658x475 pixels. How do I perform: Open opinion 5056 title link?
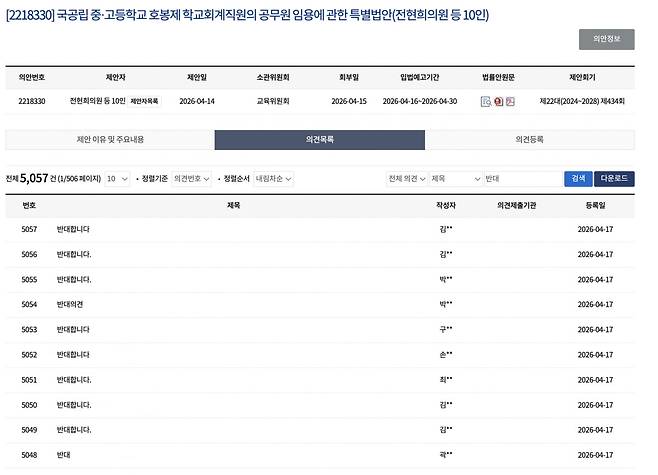coord(74,254)
